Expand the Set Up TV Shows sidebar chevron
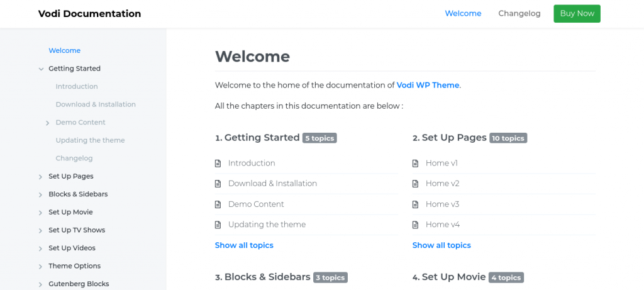 [41, 230]
